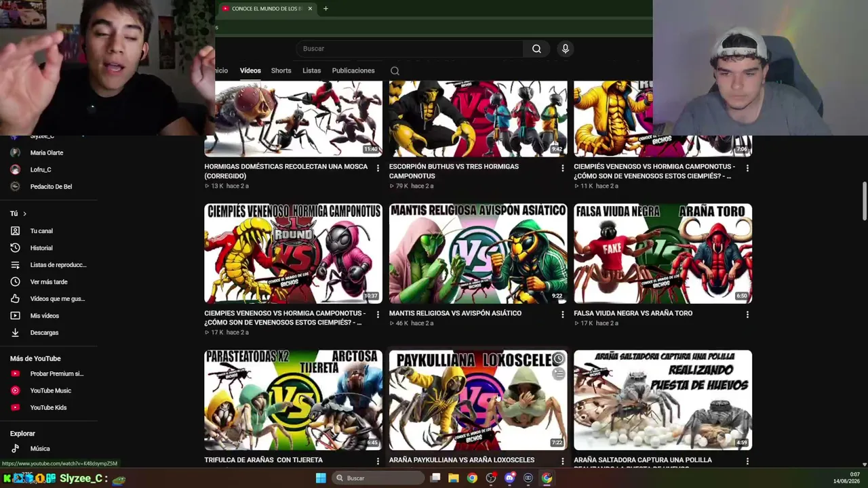The image size is (868, 488).
Task: Open the first Chrome icon on taskbar
Action: 472,478
